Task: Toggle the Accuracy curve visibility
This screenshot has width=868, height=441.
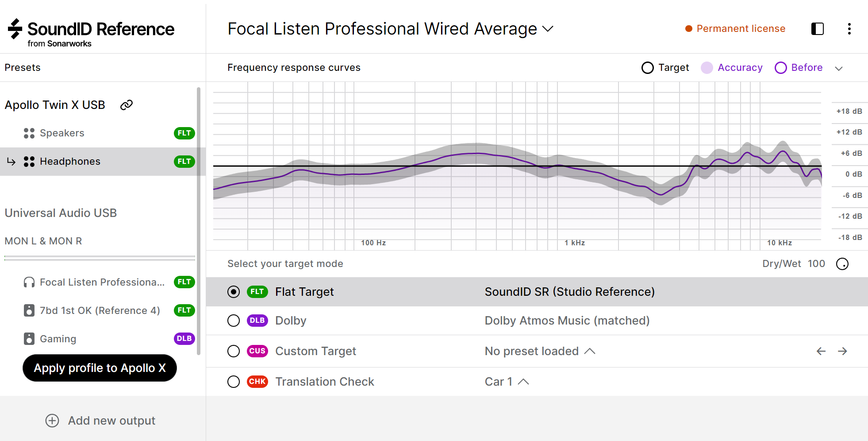Action: [x=732, y=68]
